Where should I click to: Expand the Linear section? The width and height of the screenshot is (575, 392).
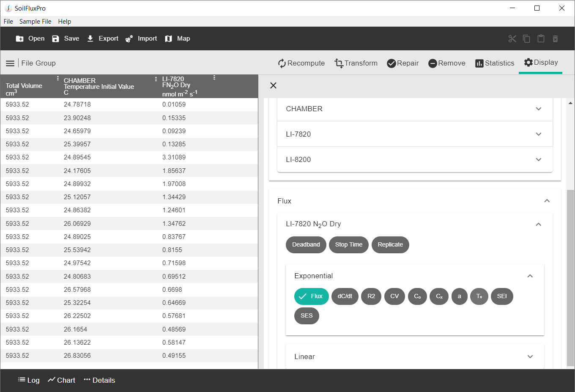tap(415, 356)
